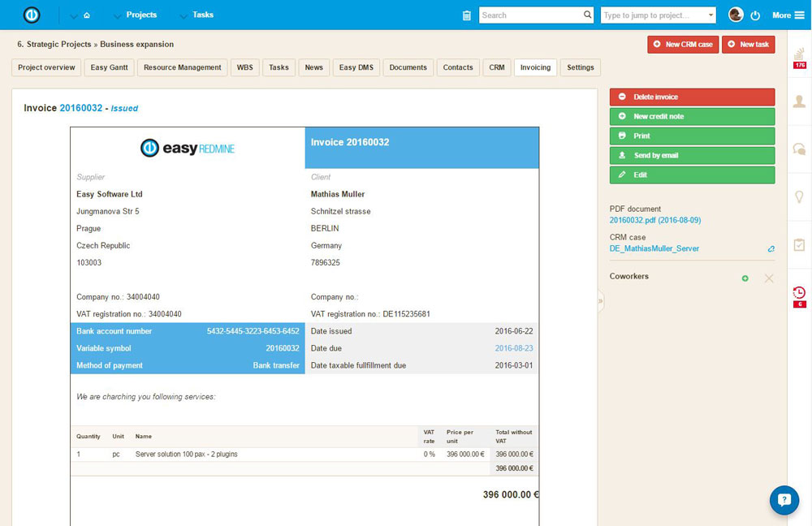This screenshot has height=526, width=812.
Task: Click the Strategic Projects breadcrumb
Action: (58, 44)
